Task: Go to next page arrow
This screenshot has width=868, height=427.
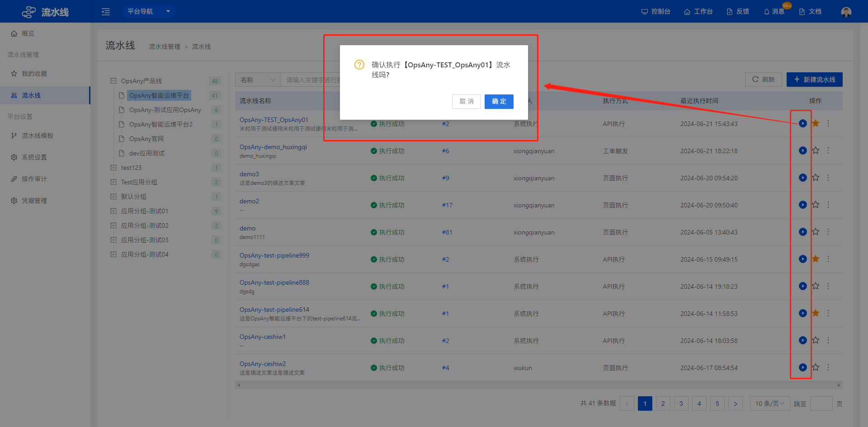Action: pyautogui.click(x=735, y=404)
